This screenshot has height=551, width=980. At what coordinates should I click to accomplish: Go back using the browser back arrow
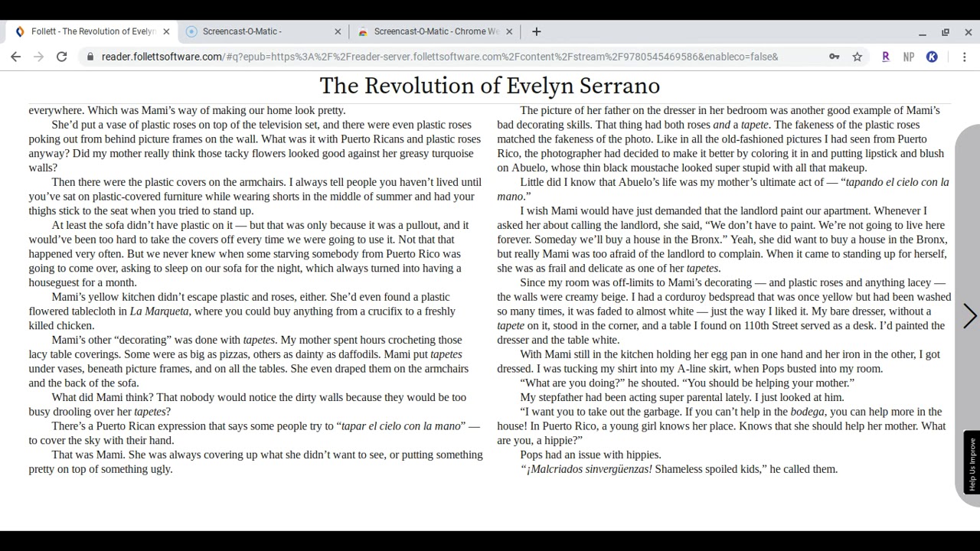(15, 57)
